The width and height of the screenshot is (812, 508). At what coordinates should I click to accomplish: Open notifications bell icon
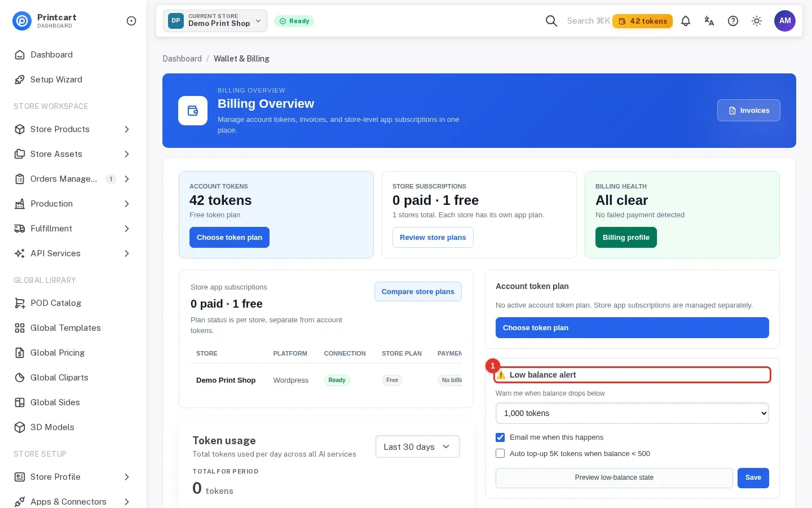click(x=686, y=21)
